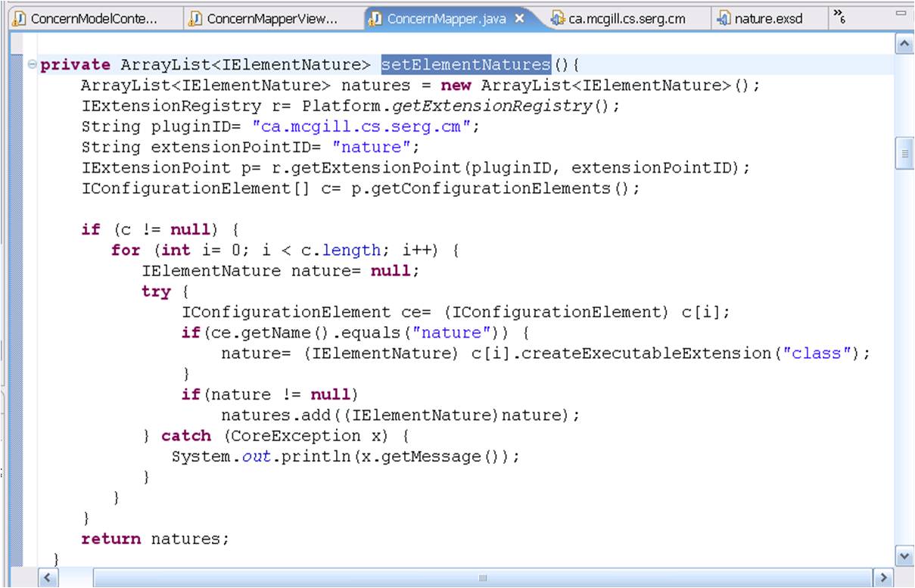915x588 pixels.
Task: Open the ca.mcgill.cs.serg.cm tab
Action: pyautogui.click(x=627, y=19)
